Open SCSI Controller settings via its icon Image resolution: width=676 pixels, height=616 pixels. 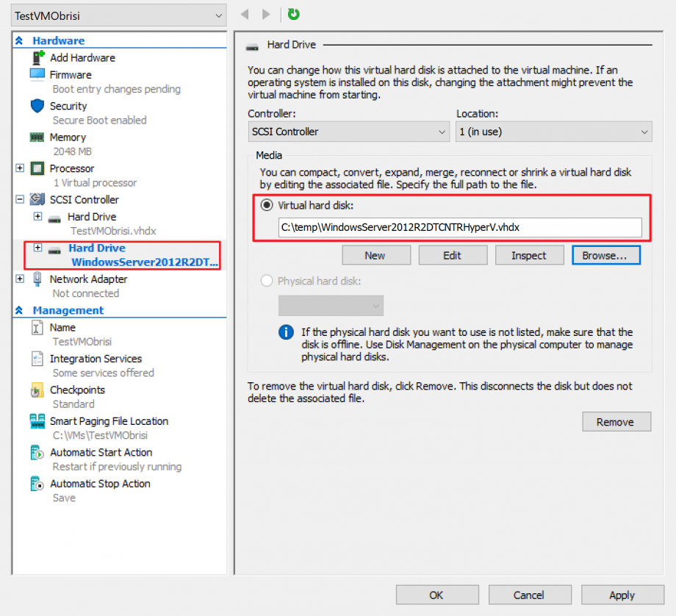(37, 199)
